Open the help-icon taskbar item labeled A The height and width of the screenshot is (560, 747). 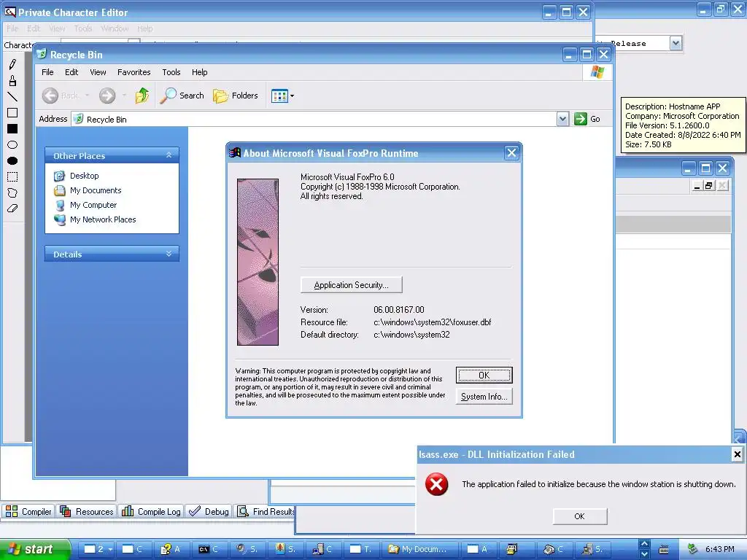point(171,549)
